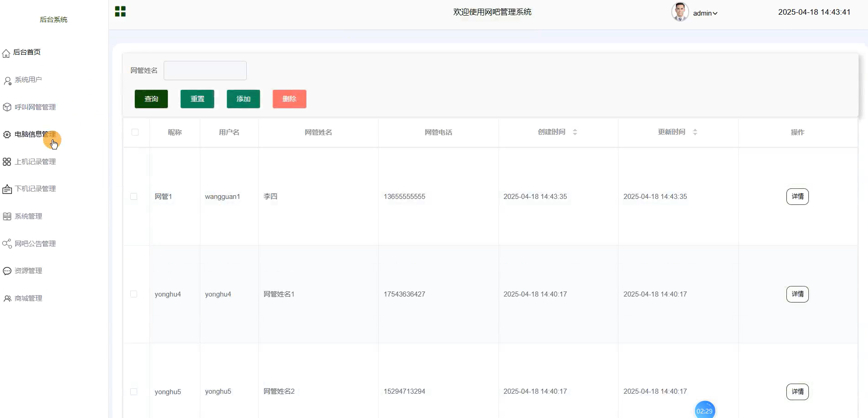
Task: Click the name cell 李四
Action: [271, 197]
